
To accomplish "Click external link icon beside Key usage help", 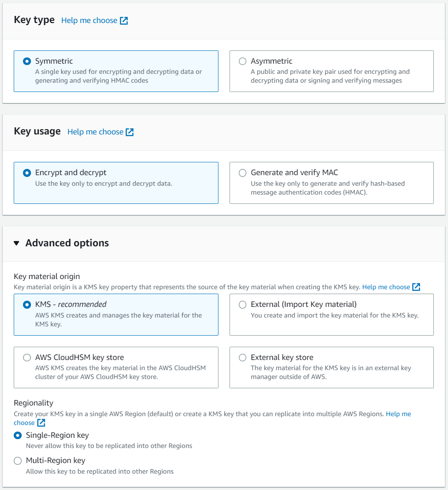I will tap(130, 132).
